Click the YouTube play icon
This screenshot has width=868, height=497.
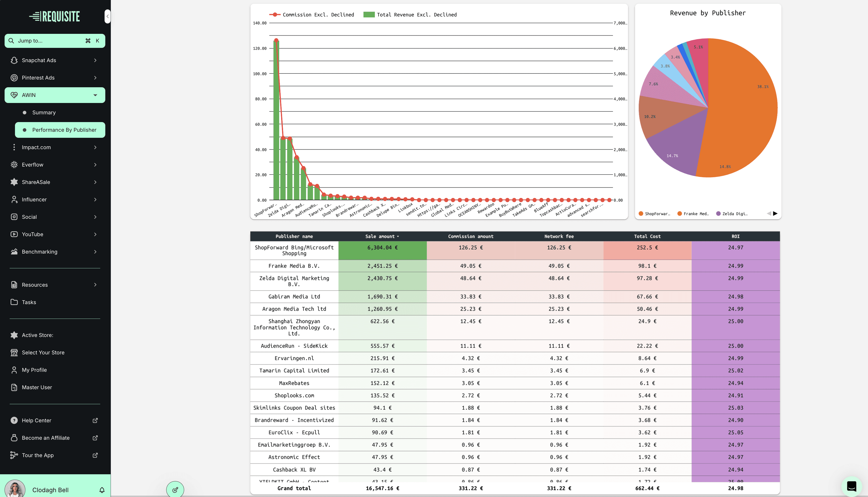(14, 234)
